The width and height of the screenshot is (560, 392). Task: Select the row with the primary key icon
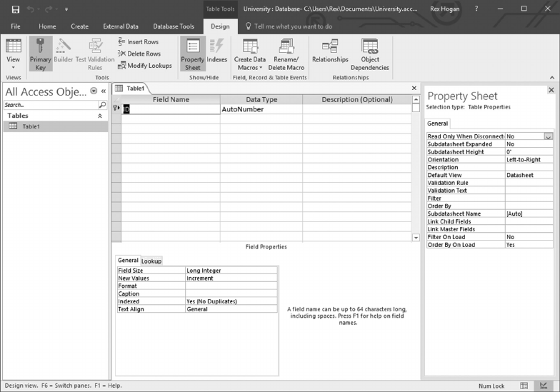116,109
